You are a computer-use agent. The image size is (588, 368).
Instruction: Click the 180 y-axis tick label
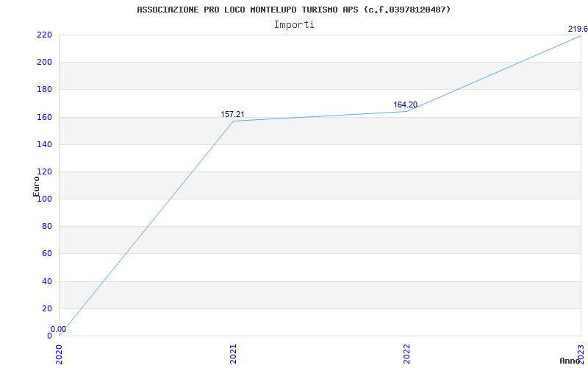pos(44,90)
